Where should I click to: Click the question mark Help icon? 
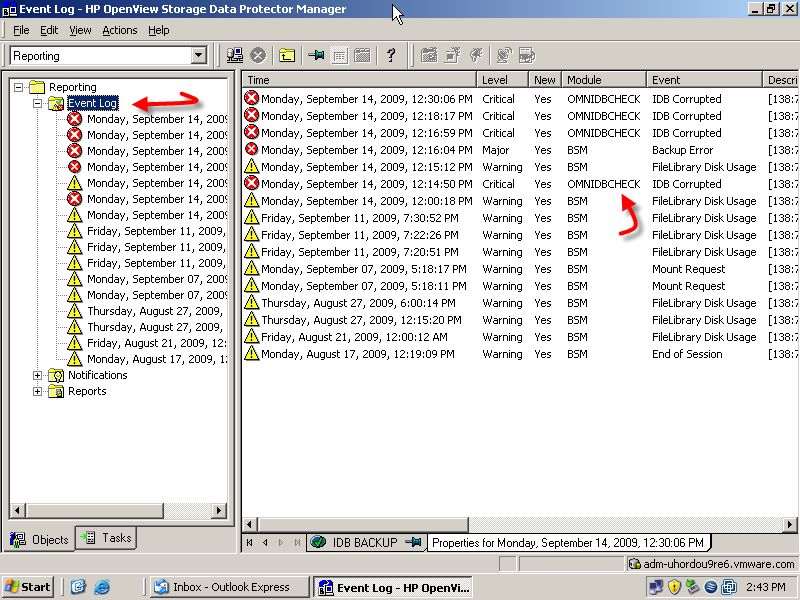coord(391,55)
